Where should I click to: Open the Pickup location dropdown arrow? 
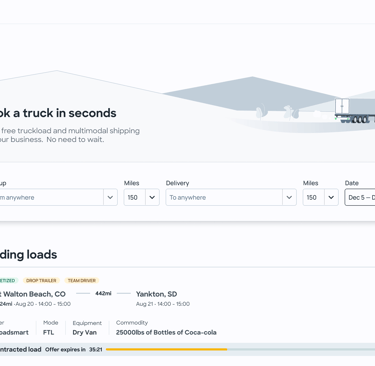110,197
